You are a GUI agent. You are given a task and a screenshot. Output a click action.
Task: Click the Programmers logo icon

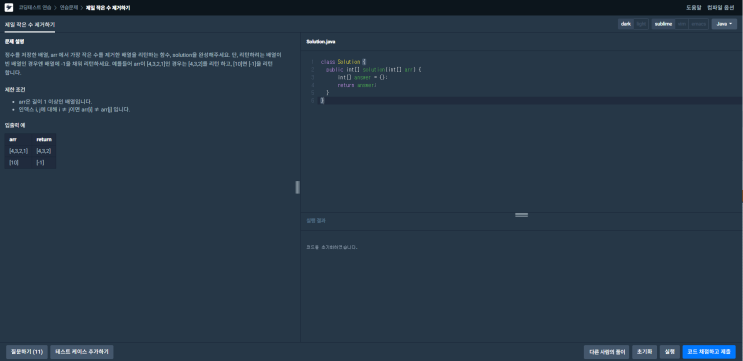9,8
